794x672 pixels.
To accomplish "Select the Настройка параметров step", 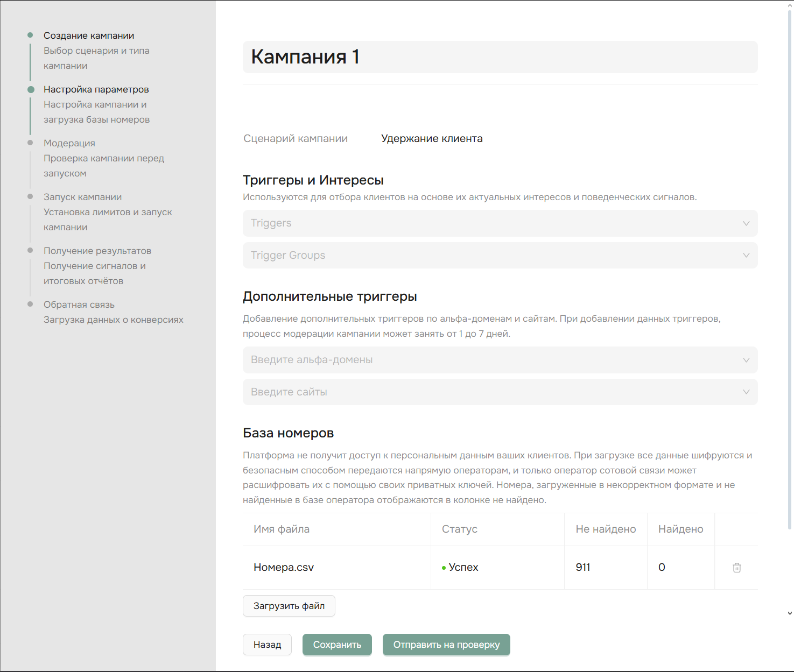I will [x=96, y=89].
